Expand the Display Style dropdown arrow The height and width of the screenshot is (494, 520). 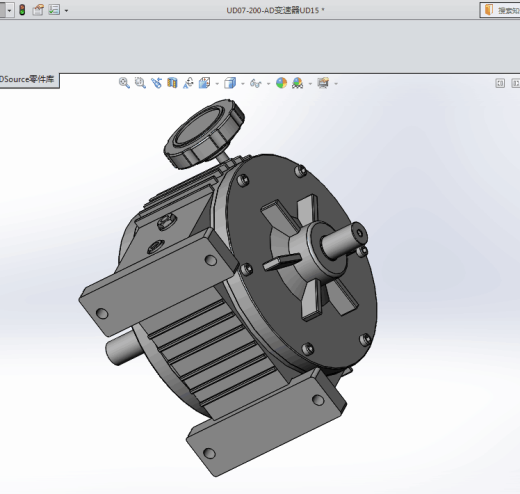tap(243, 84)
